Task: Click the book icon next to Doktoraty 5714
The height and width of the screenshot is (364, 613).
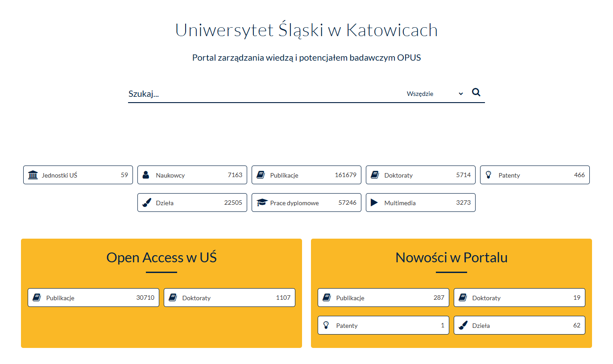Action: pos(375,175)
